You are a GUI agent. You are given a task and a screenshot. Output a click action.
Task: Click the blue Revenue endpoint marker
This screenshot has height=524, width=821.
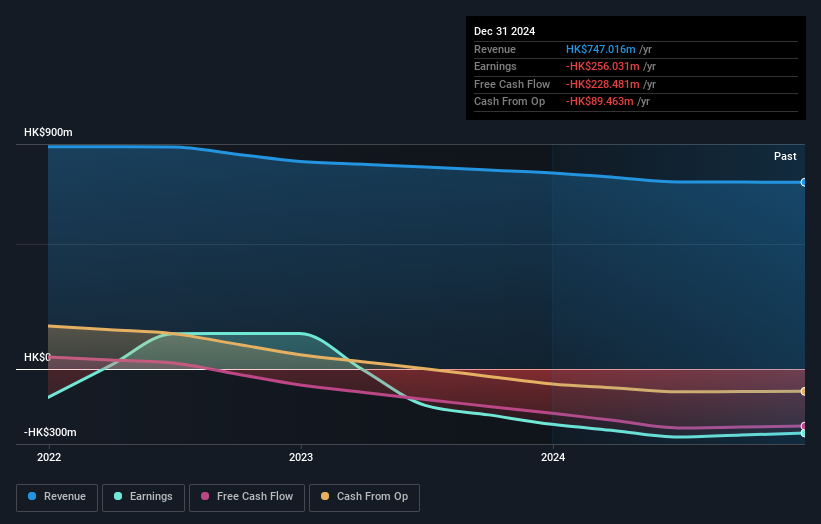[x=803, y=182]
